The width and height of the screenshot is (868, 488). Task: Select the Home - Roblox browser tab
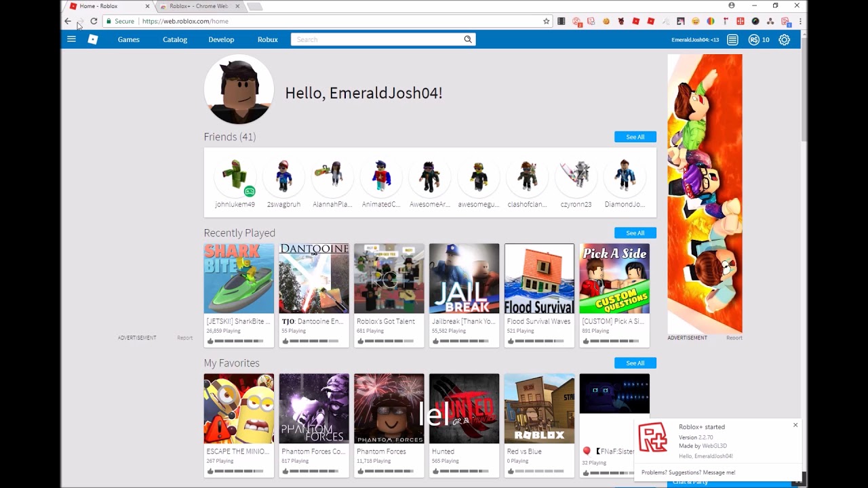pos(108,6)
